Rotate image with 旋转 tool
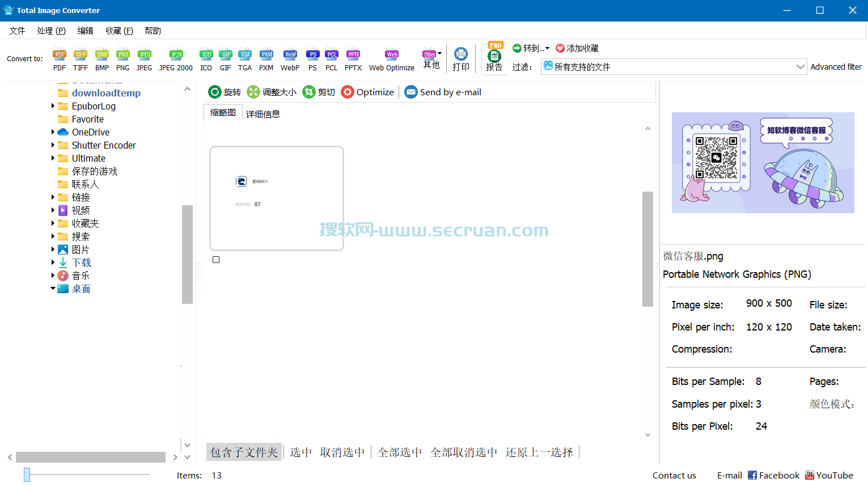Viewport: 868px width, 487px height. point(225,92)
